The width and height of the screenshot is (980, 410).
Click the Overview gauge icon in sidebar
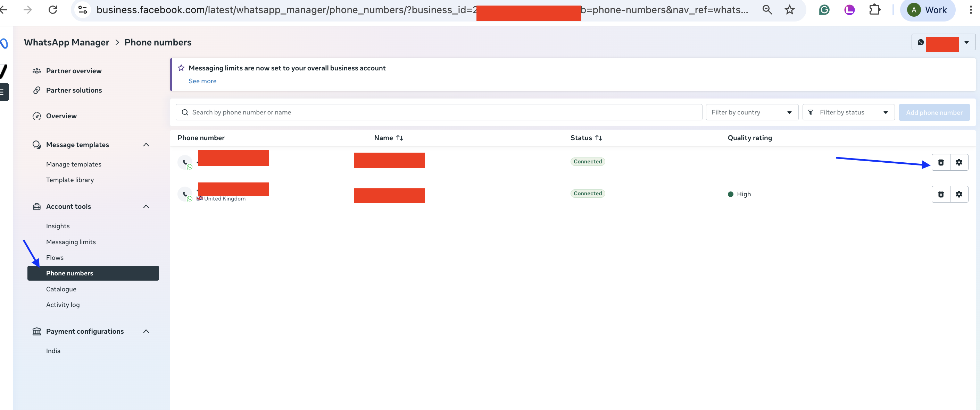[x=36, y=116]
